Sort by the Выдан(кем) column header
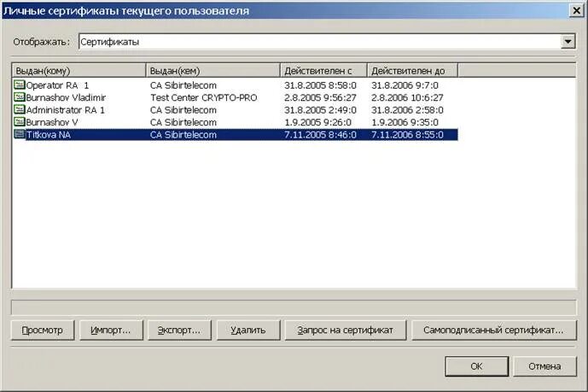This screenshot has width=588, height=392. pos(212,70)
